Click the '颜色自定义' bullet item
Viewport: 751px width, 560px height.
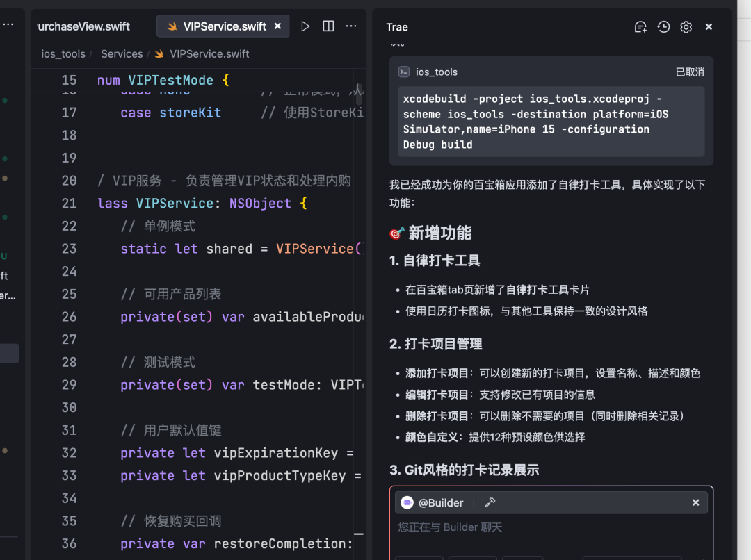point(495,437)
